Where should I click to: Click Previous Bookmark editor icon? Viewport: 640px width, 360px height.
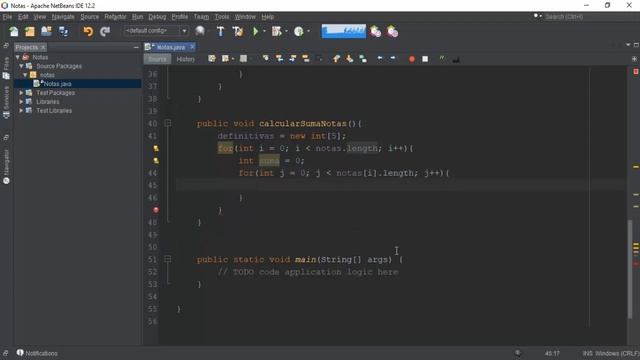336,59
